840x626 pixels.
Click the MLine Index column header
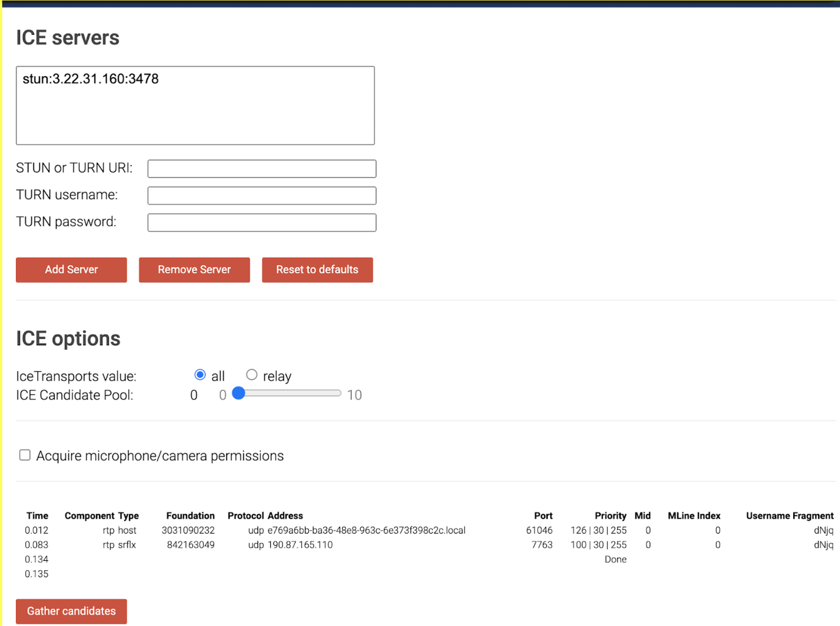(x=694, y=516)
